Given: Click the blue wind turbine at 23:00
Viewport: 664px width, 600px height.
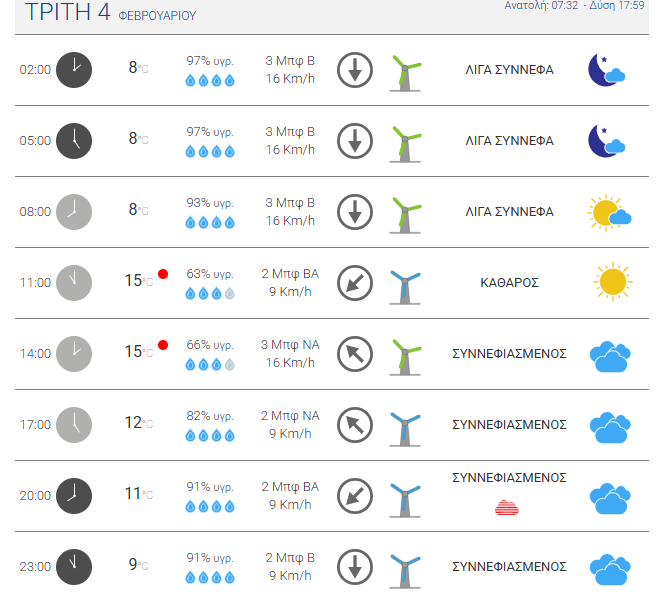Looking at the screenshot, I should 405,571.
